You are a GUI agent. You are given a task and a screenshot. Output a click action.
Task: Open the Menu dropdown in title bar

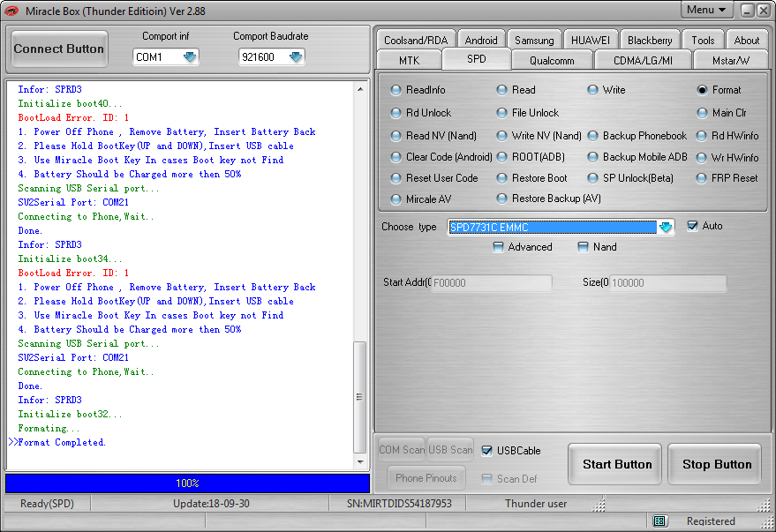click(x=706, y=10)
